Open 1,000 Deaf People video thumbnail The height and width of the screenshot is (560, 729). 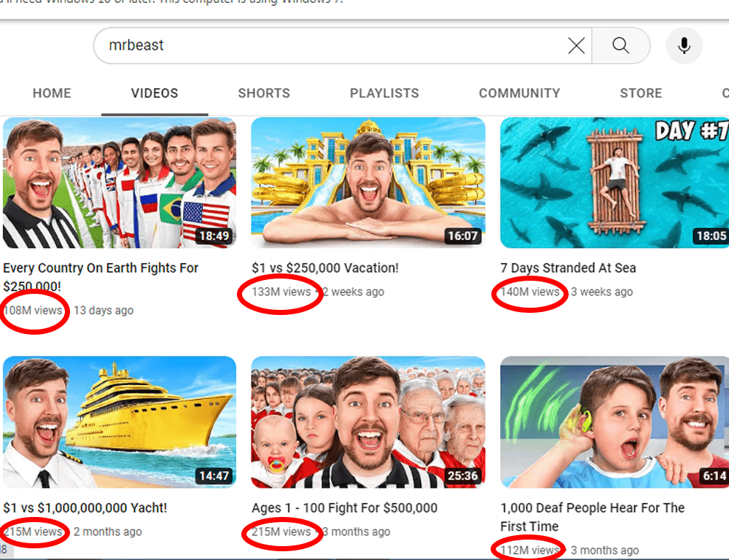pyautogui.click(x=615, y=422)
